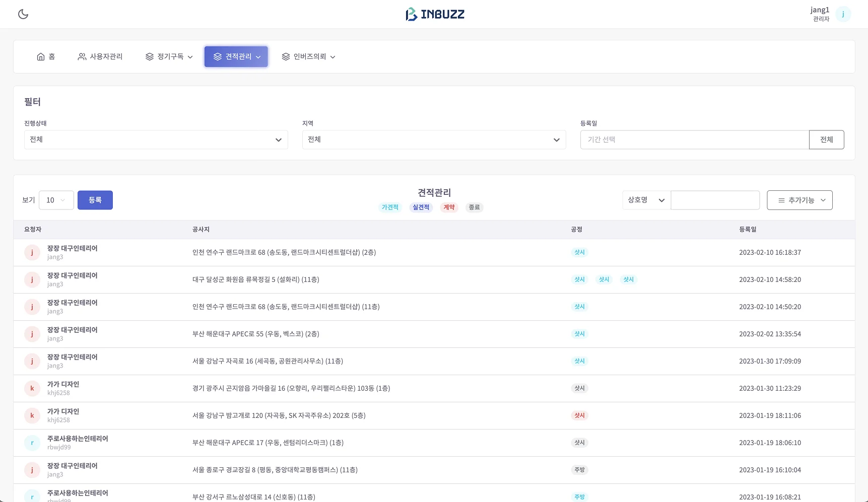Sort by 공사지 column header

tap(201, 230)
